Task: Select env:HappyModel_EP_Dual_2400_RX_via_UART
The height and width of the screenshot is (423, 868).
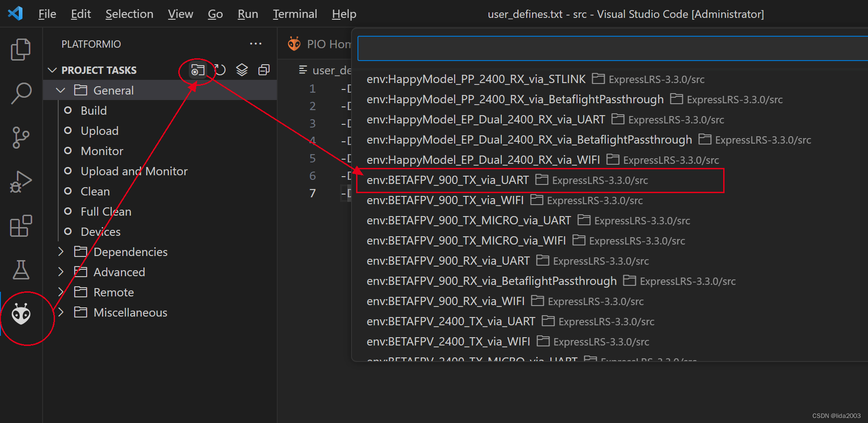Action: [610, 120]
